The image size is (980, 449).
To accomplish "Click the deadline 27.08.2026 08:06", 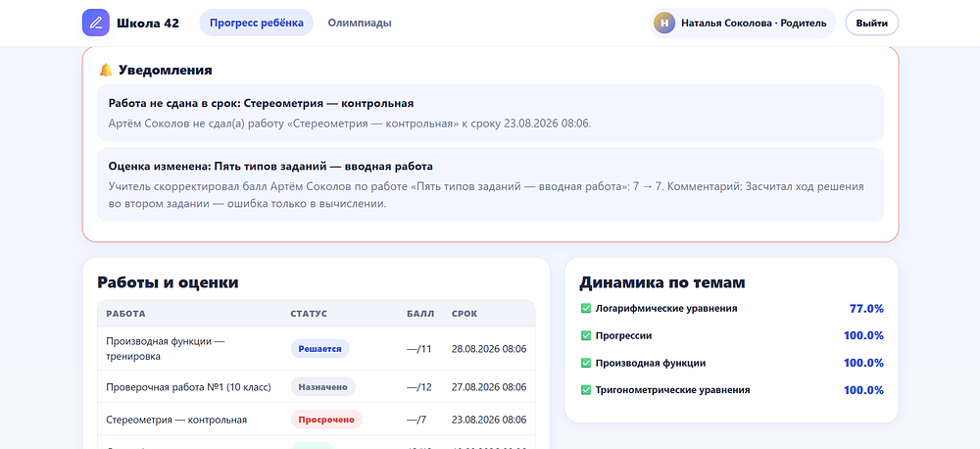I will coord(489,387).
